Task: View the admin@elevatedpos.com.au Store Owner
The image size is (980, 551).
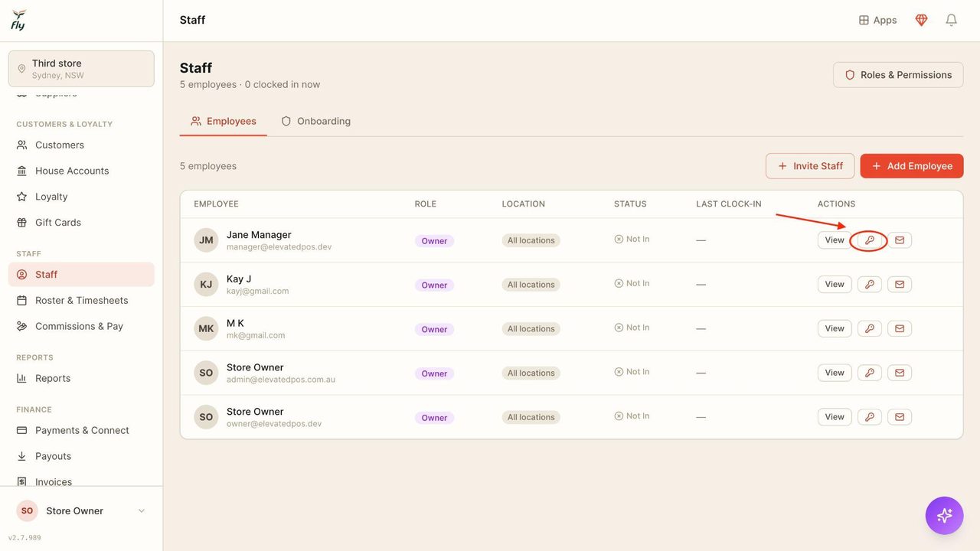Action: coord(835,373)
